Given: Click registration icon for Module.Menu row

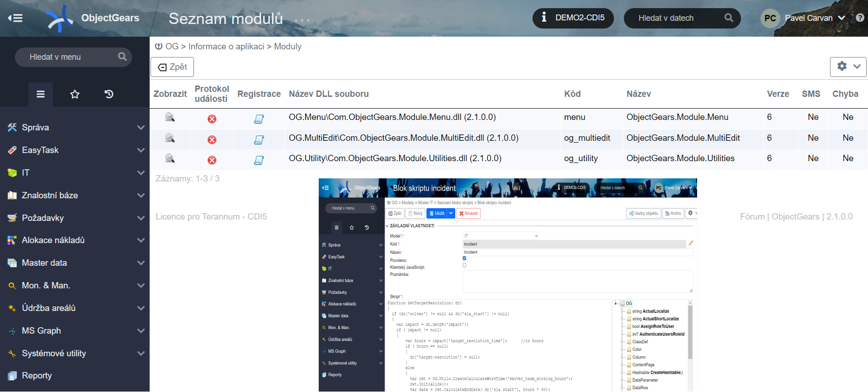Looking at the screenshot, I should point(259,119).
